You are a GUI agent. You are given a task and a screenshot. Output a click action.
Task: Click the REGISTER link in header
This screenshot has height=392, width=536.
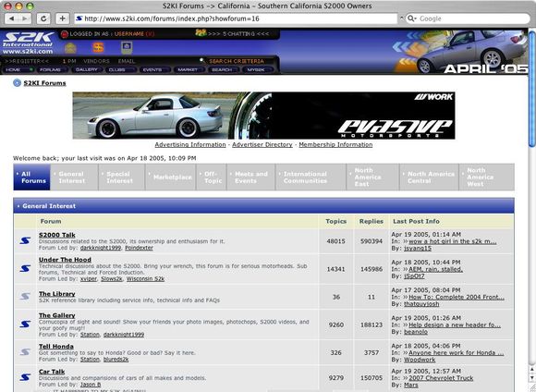coord(27,61)
